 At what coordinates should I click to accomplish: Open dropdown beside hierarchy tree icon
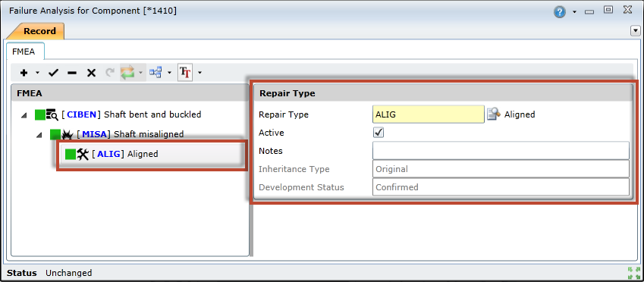170,73
